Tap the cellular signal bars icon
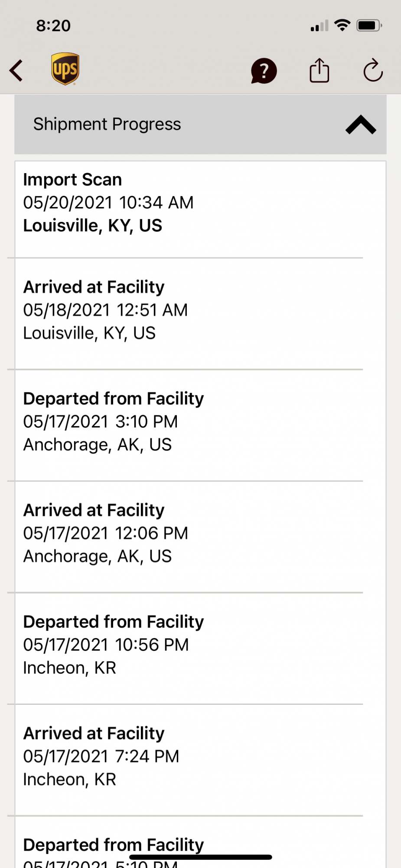Screen dimensions: 401x868 point(319,26)
